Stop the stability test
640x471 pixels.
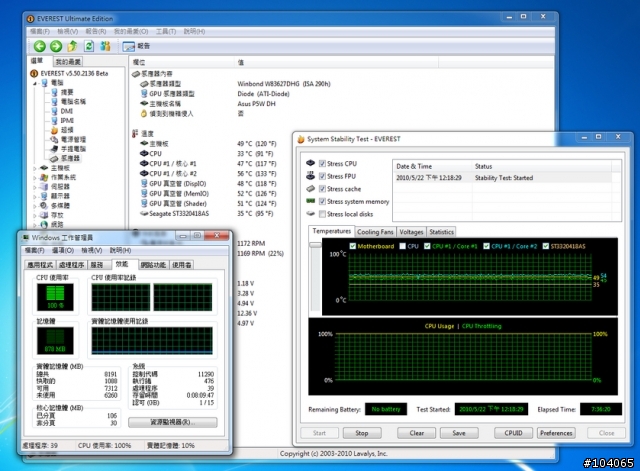(362, 433)
